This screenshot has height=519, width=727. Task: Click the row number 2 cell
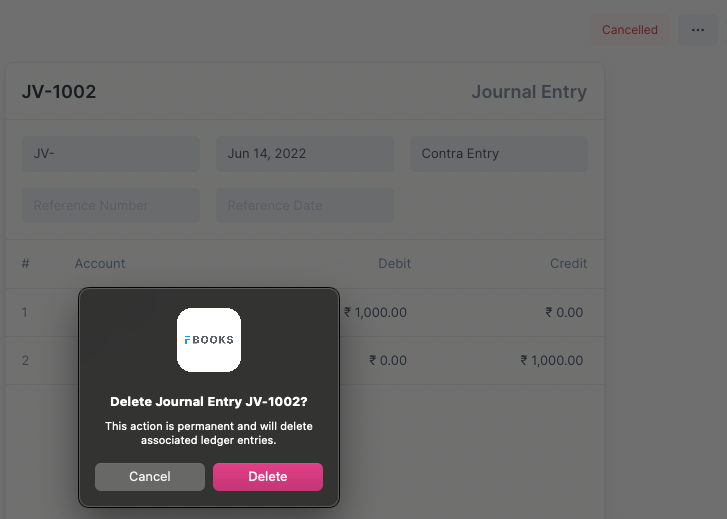26,360
